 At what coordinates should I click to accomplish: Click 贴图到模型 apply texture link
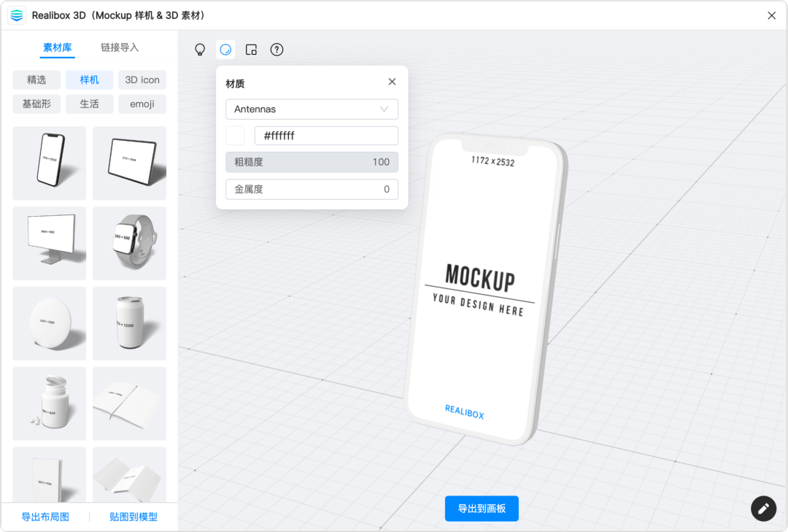coord(134,517)
